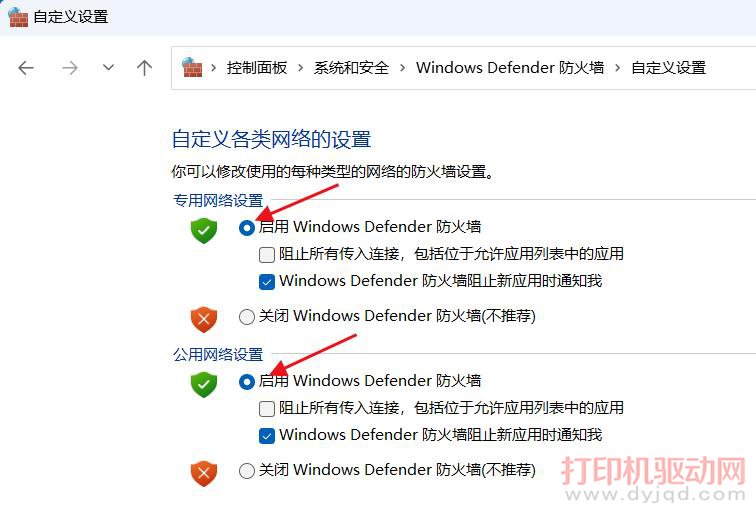This screenshot has width=756, height=512.
Task: Click the red shield under 公用网络设置
Action: tap(203, 473)
